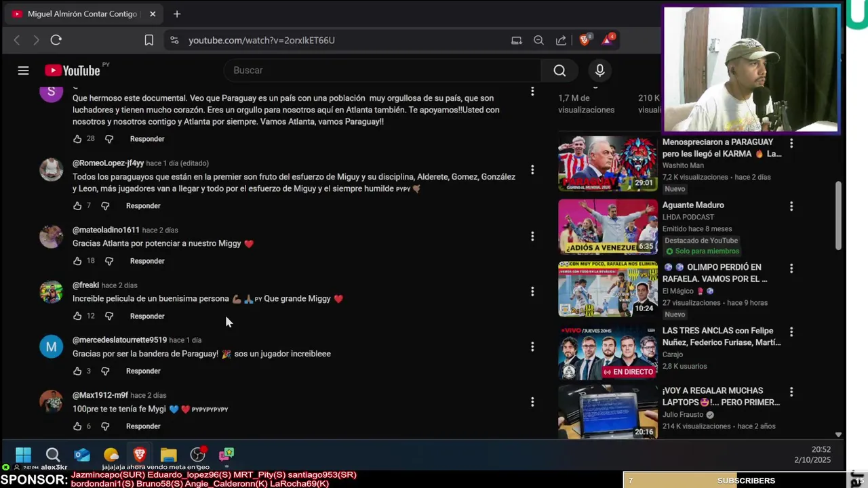Open OLIMPO PERDIÓ EN RAFAELA thumbnail

point(608,289)
